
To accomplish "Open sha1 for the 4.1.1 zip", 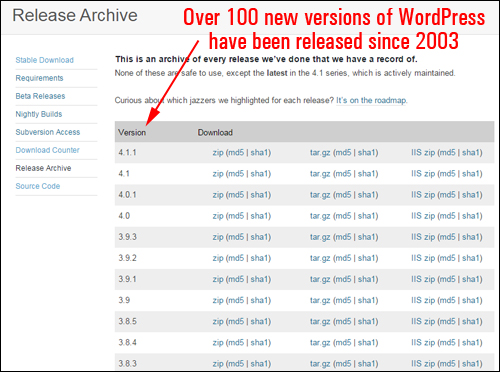I will [259, 153].
